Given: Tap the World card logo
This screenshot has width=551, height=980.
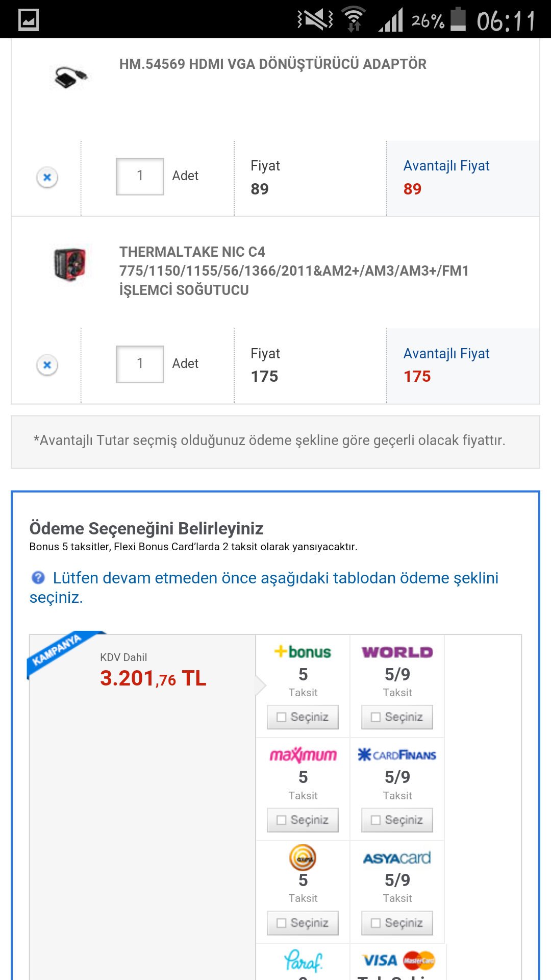Looking at the screenshot, I should click(397, 652).
